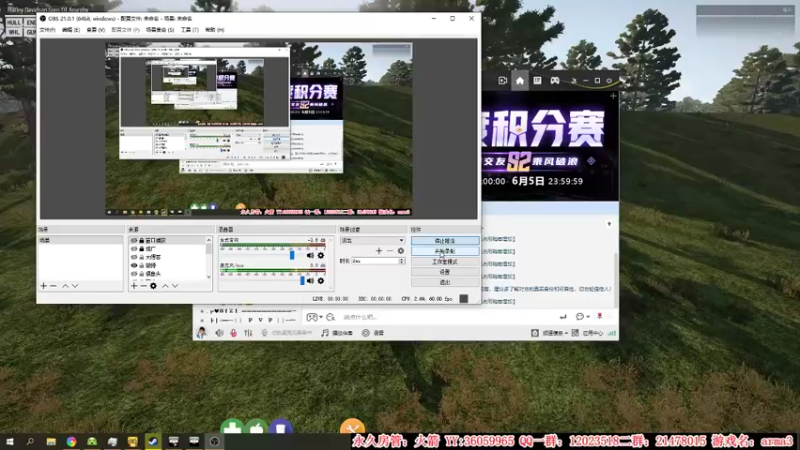Click the speaker volume icon in YY toolbar
This screenshot has width=800, height=450.
219,333
